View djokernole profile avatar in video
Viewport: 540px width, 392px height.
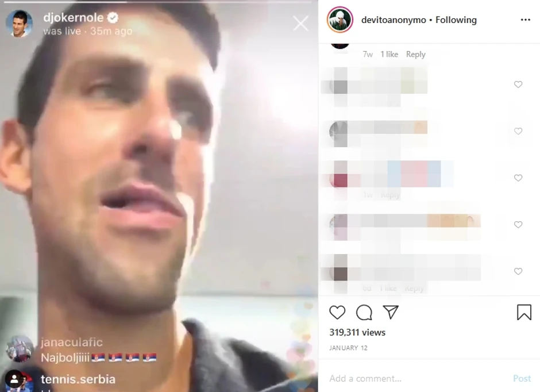(20, 24)
